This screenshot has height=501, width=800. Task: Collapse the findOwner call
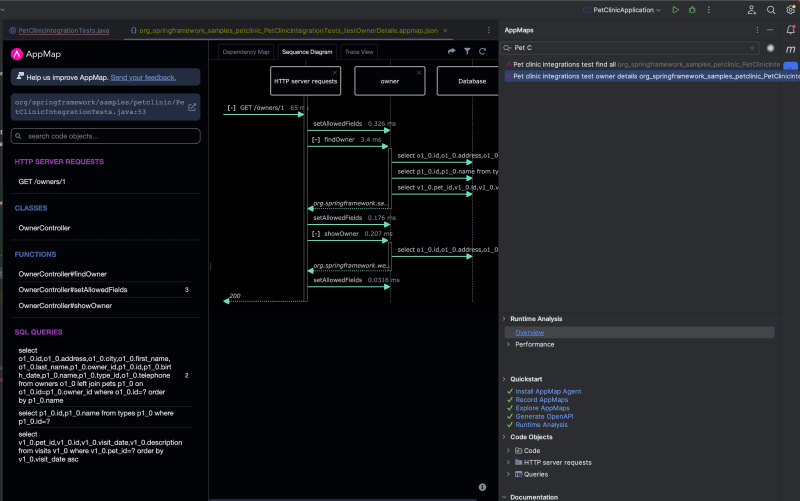click(316, 140)
